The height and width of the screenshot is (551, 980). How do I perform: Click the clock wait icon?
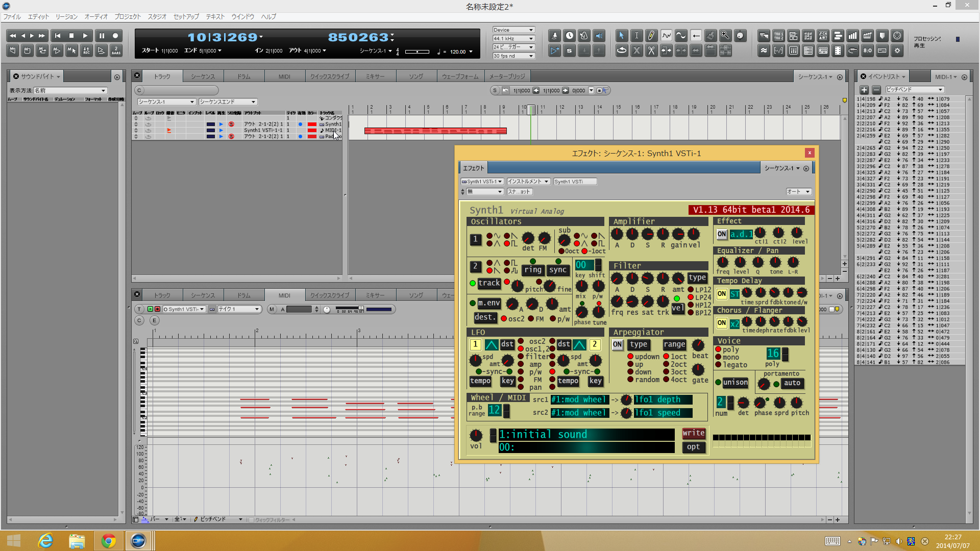click(x=570, y=36)
